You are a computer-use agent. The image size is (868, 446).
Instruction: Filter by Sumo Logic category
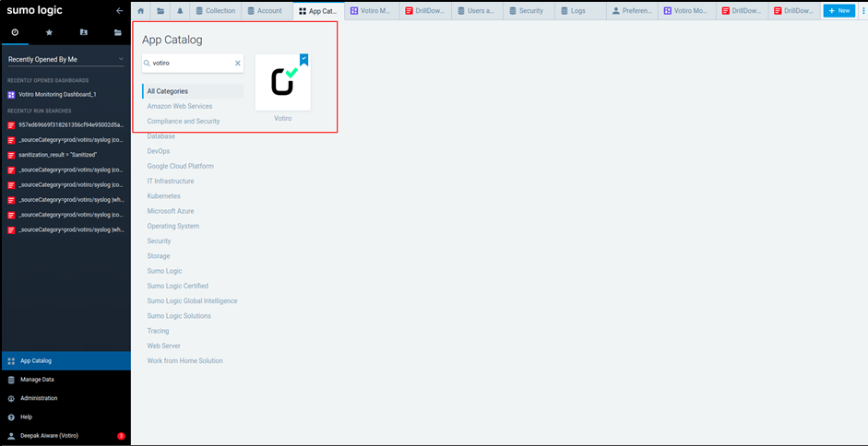164,271
